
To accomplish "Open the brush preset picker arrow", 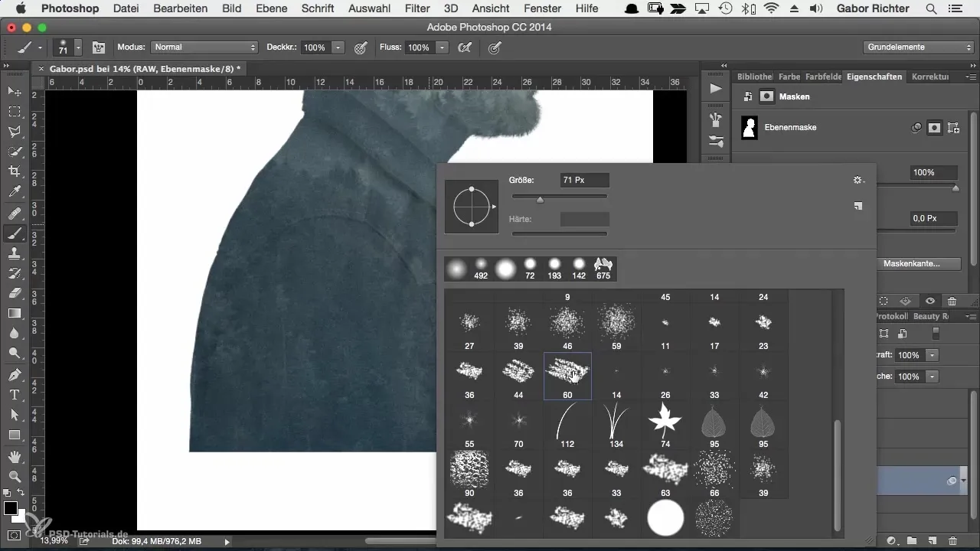I will coord(78,47).
